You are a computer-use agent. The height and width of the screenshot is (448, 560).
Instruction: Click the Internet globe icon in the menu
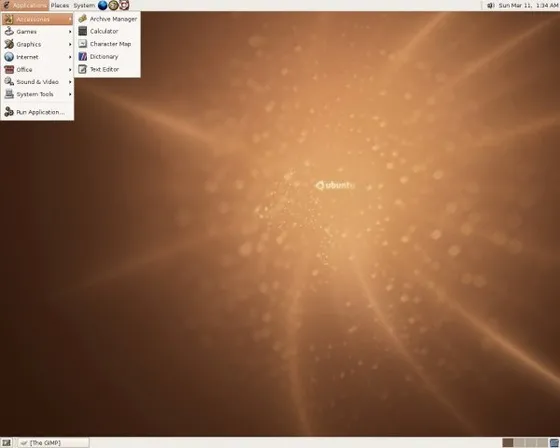click(x=9, y=57)
